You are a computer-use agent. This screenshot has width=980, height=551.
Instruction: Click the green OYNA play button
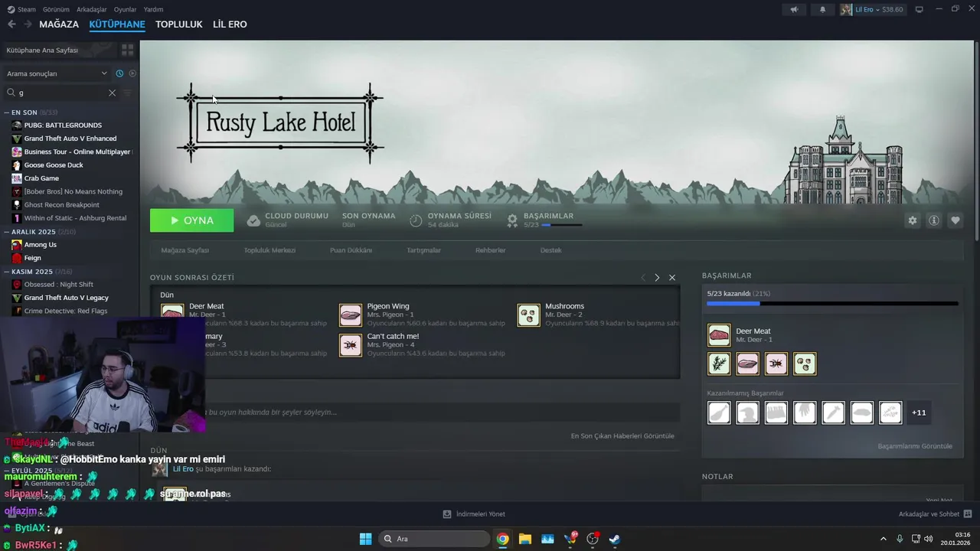191,220
